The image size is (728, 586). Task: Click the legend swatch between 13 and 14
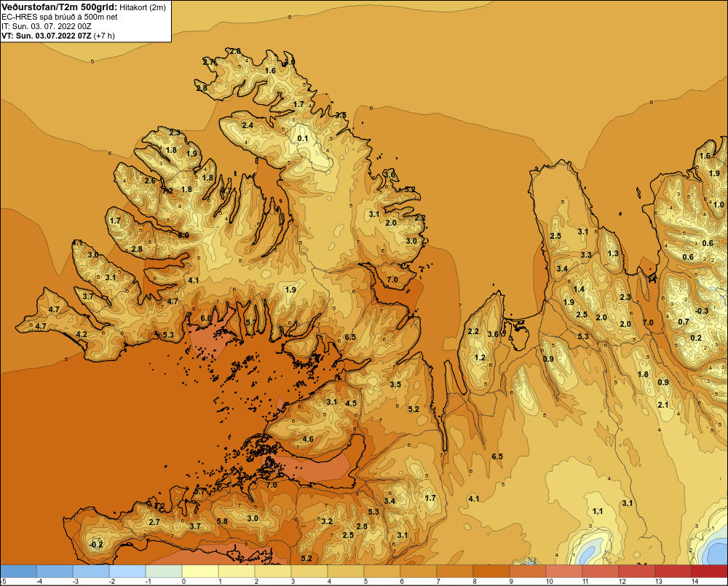[x=673, y=571]
